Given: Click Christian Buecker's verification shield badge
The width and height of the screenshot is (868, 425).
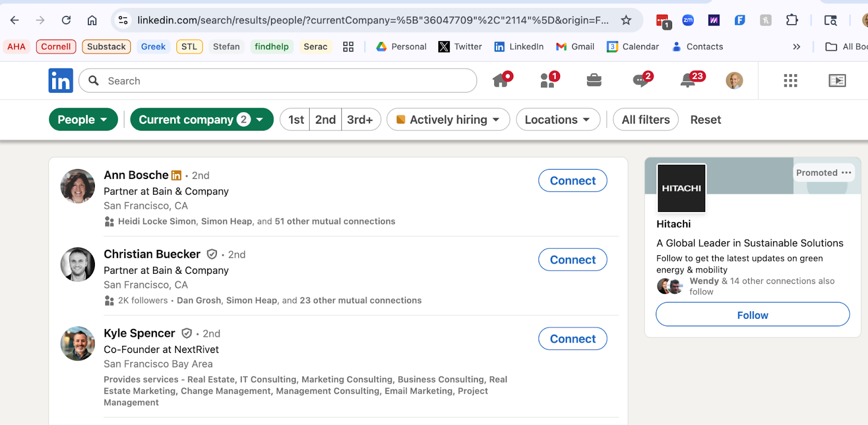Looking at the screenshot, I should [212, 254].
